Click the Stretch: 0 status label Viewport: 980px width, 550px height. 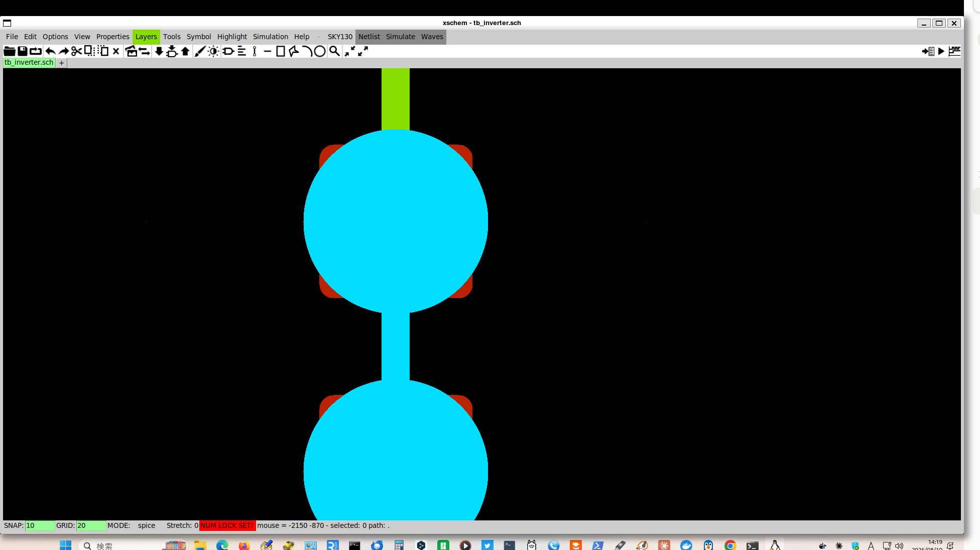pos(182,525)
